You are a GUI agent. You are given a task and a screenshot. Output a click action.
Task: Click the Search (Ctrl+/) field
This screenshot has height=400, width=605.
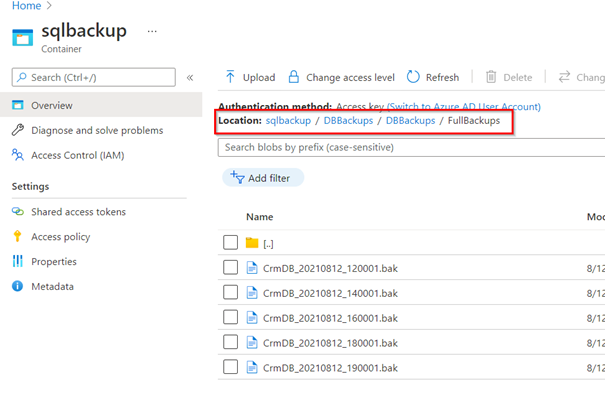(94, 78)
